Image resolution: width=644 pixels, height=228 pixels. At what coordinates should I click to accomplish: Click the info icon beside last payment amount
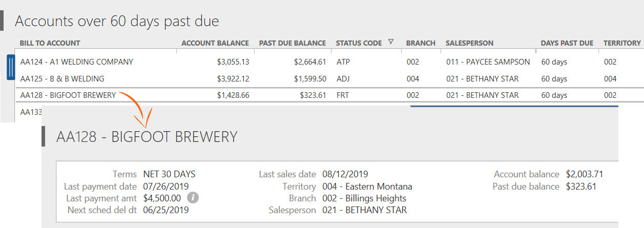tap(192, 197)
